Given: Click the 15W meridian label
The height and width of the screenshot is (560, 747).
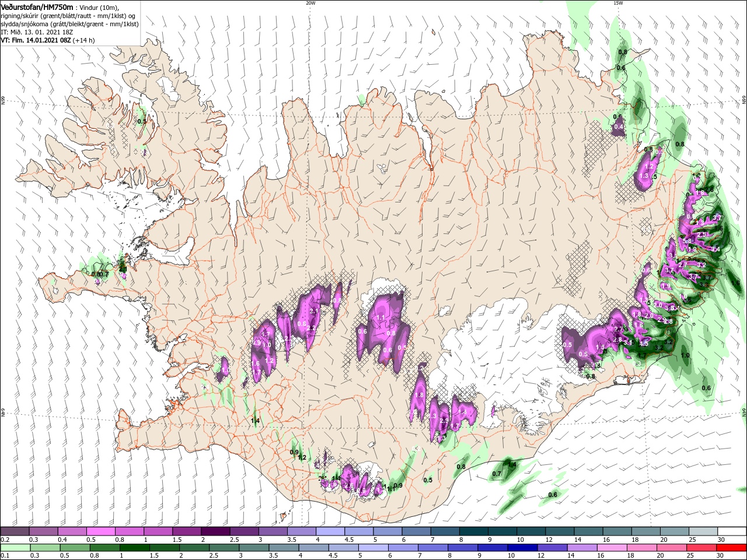Looking at the screenshot, I should [618, 3].
